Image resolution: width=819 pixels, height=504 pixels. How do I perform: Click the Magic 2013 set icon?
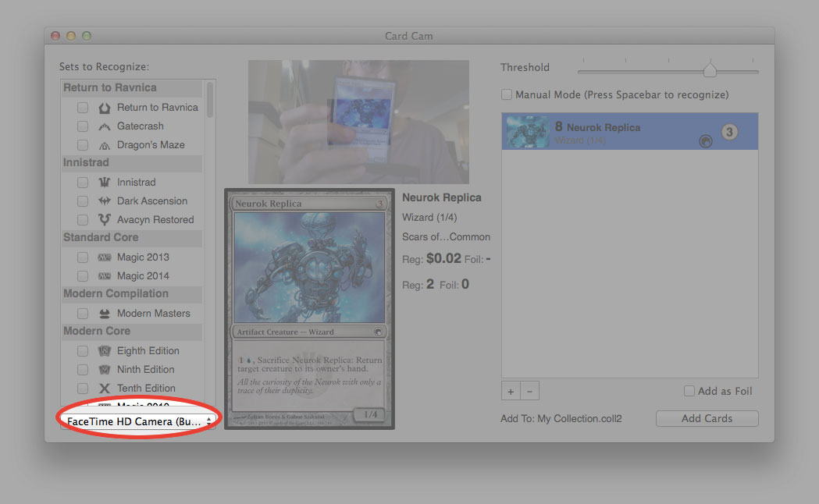(105, 257)
